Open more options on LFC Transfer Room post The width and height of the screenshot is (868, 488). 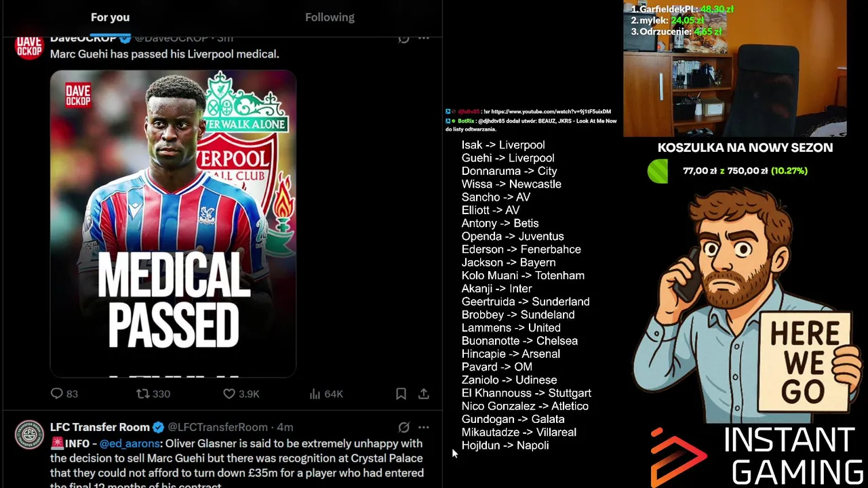424,427
